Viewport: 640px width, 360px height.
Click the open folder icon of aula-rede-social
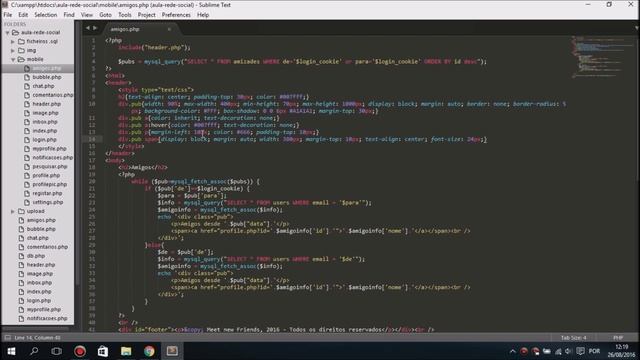point(16,32)
